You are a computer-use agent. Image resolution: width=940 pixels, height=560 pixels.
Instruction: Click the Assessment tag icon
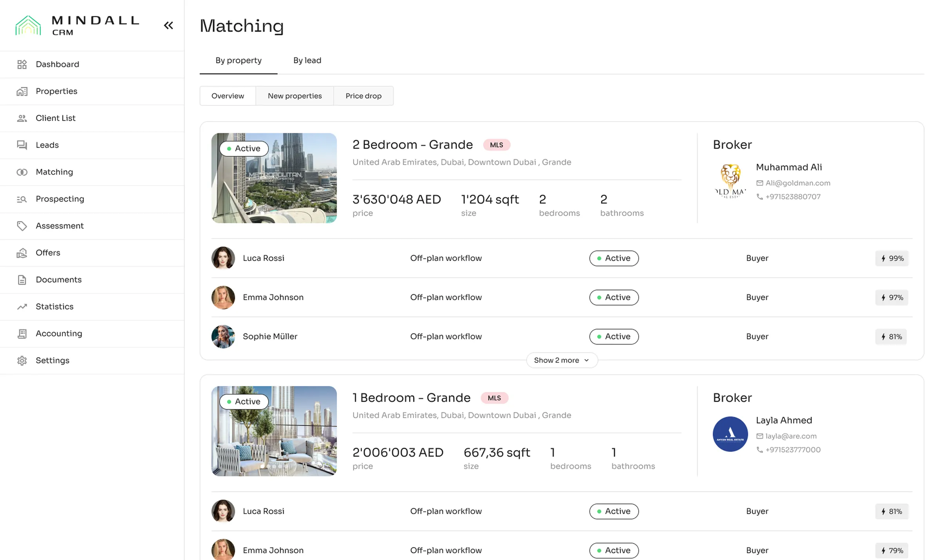click(x=22, y=226)
